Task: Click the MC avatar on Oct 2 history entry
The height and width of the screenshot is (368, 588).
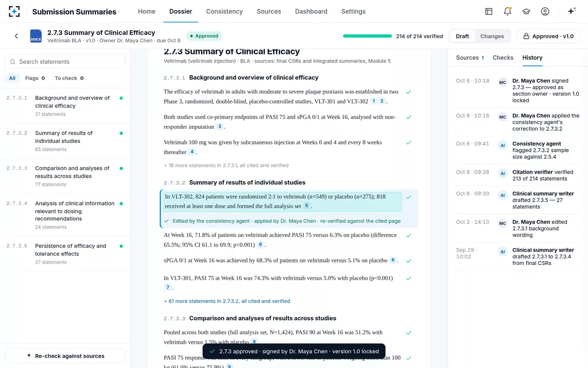Action: 503,223
